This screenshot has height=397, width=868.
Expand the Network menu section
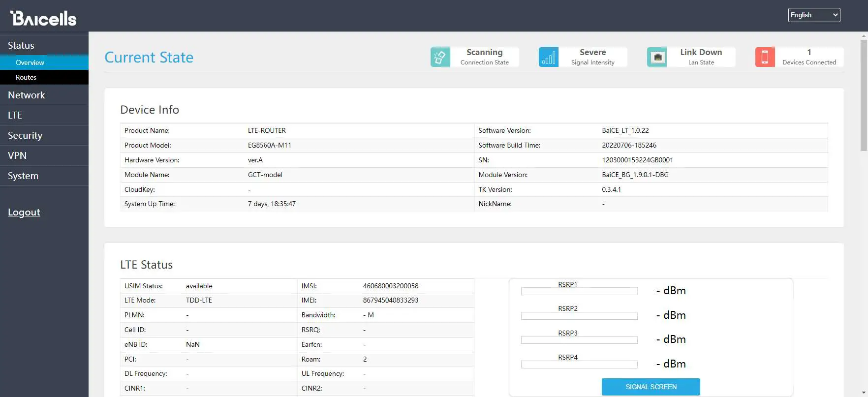27,95
